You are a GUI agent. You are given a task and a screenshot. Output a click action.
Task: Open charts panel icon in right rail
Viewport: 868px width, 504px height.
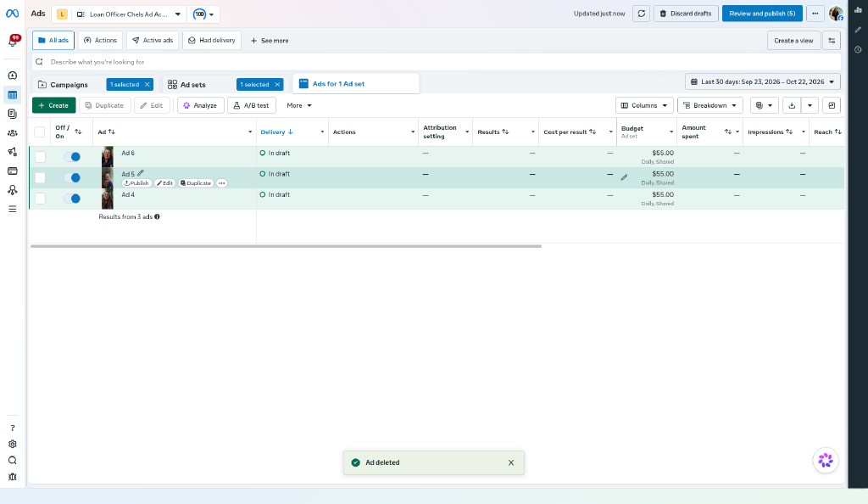click(858, 9)
